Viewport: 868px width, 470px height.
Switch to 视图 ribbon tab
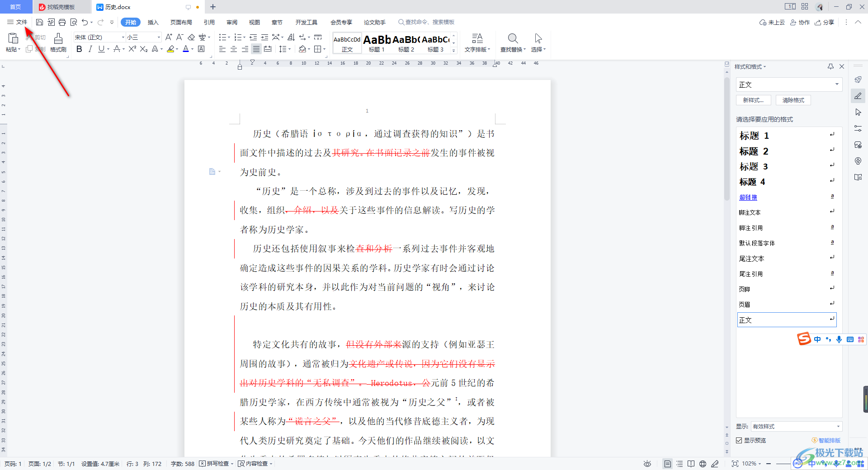(x=255, y=22)
